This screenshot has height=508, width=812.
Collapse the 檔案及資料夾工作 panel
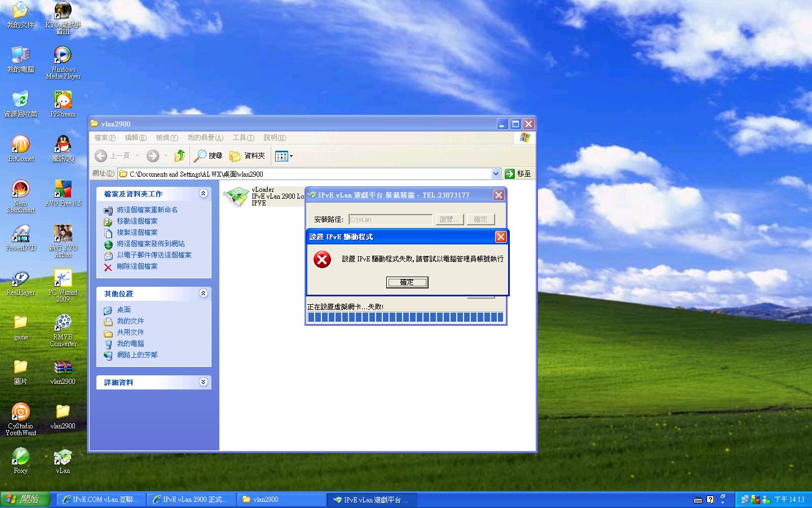(x=203, y=194)
